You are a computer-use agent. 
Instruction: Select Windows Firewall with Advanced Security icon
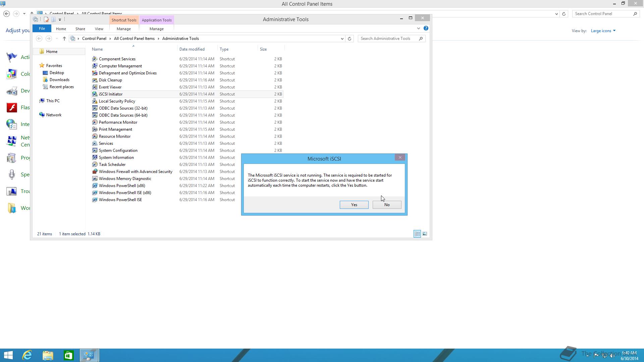point(95,172)
